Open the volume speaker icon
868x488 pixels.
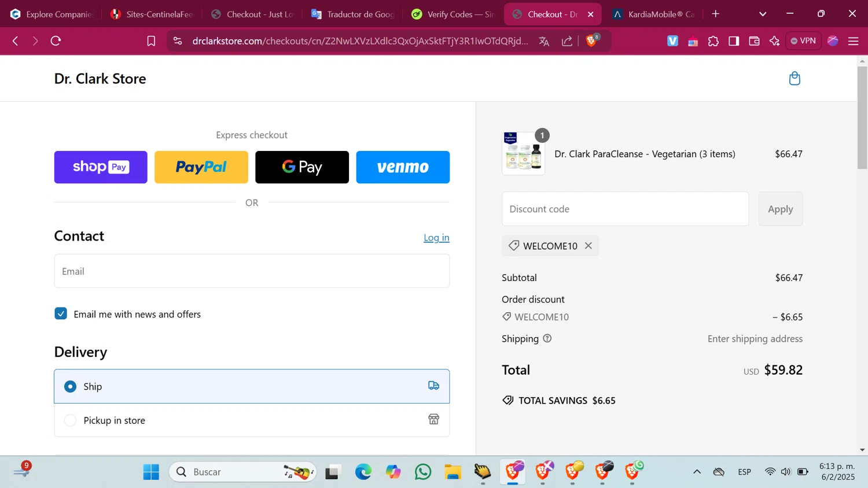(785, 472)
